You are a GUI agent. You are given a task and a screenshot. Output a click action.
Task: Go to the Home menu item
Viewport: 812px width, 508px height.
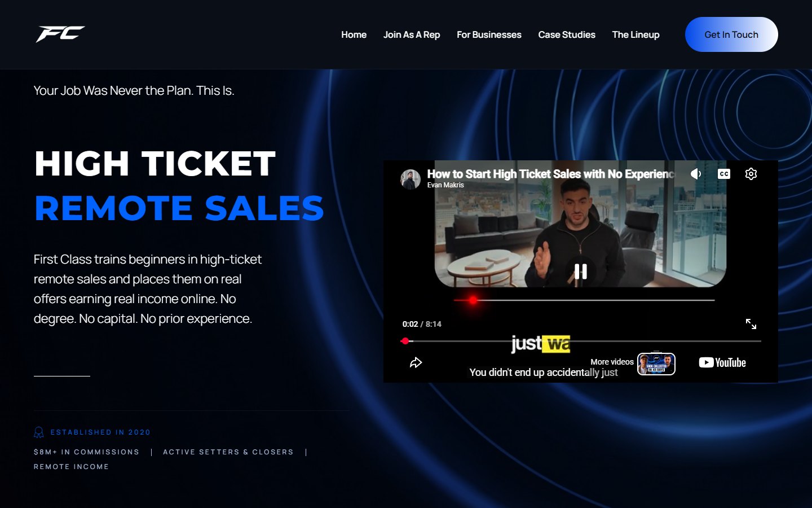pos(354,34)
